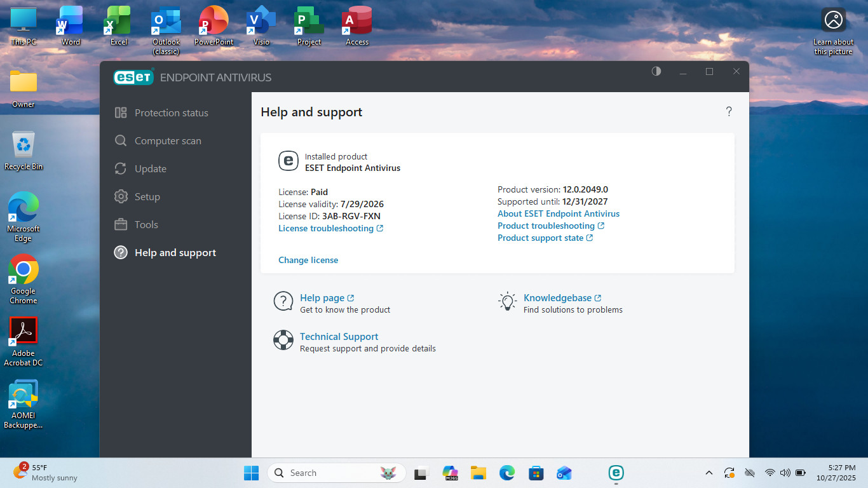Select the Access desktop shortcut

pos(356,27)
